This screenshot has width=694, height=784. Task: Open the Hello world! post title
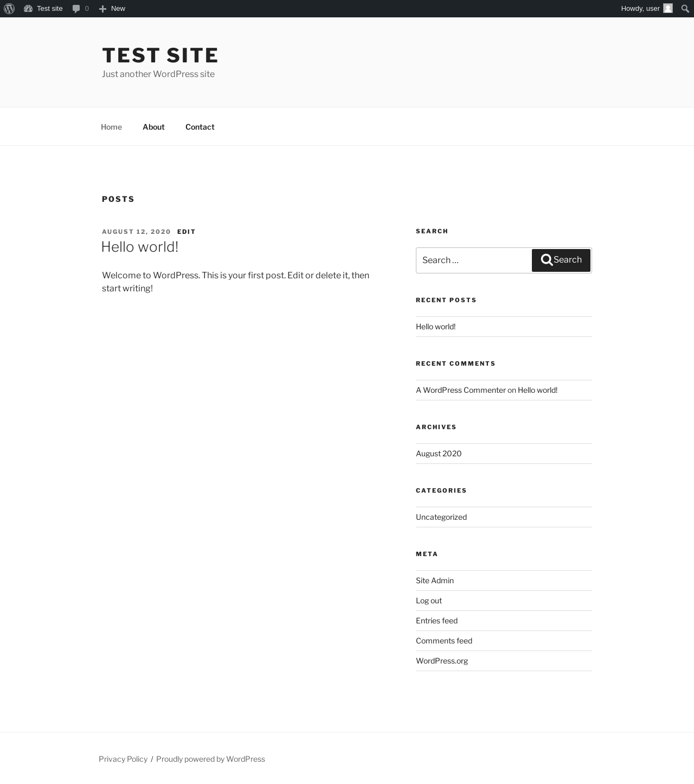[x=140, y=247]
